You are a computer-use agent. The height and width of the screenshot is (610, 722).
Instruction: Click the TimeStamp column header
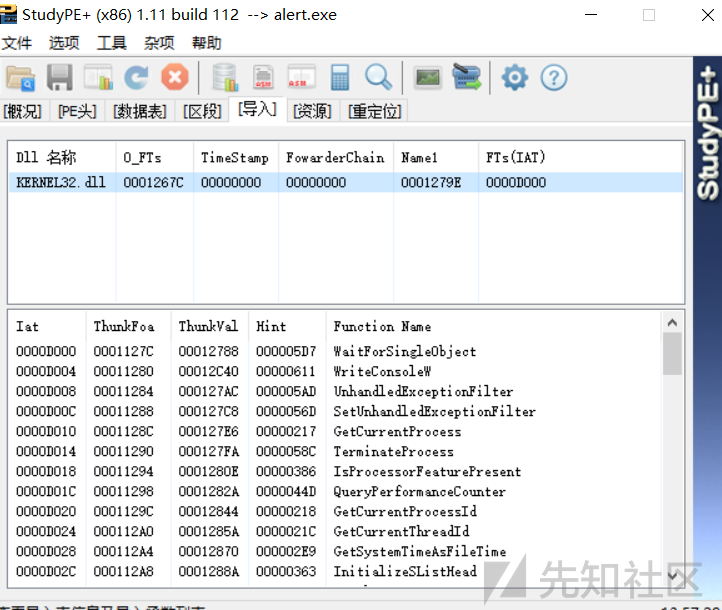coord(235,157)
